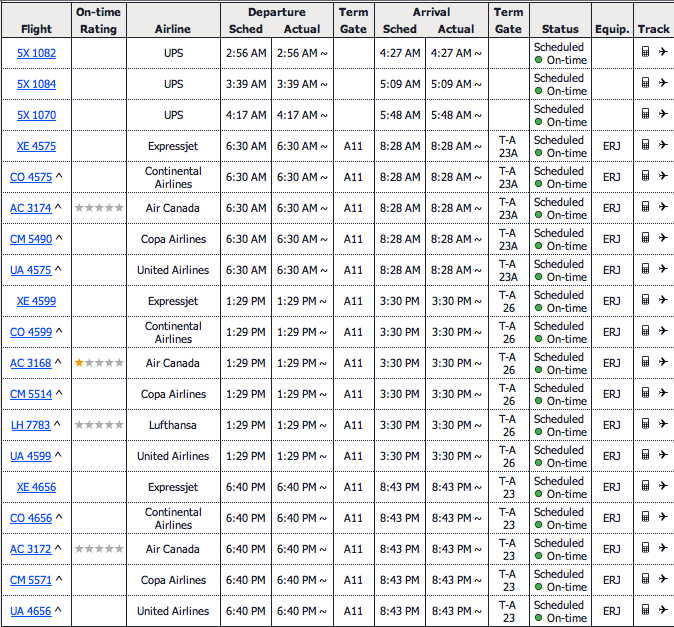Click 5:48 AM scheduled arrival cell
Image resolution: width=674 pixels, height=627 pixels.
point(400,115)
